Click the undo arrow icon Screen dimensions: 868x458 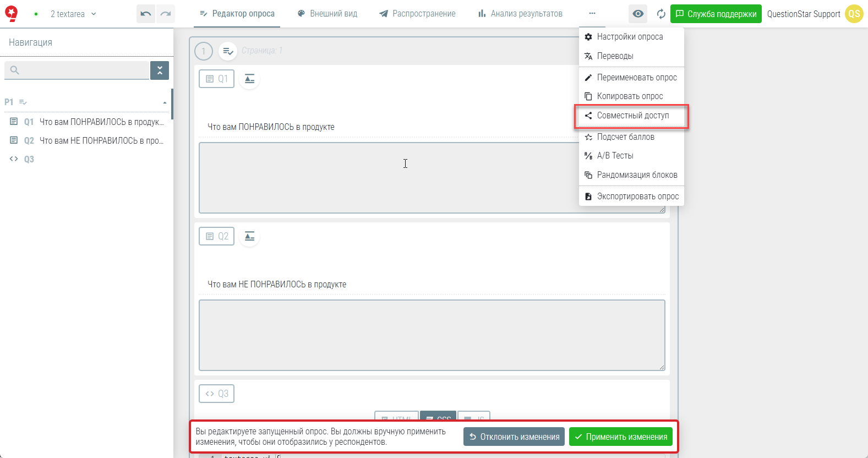coord(145,14)
